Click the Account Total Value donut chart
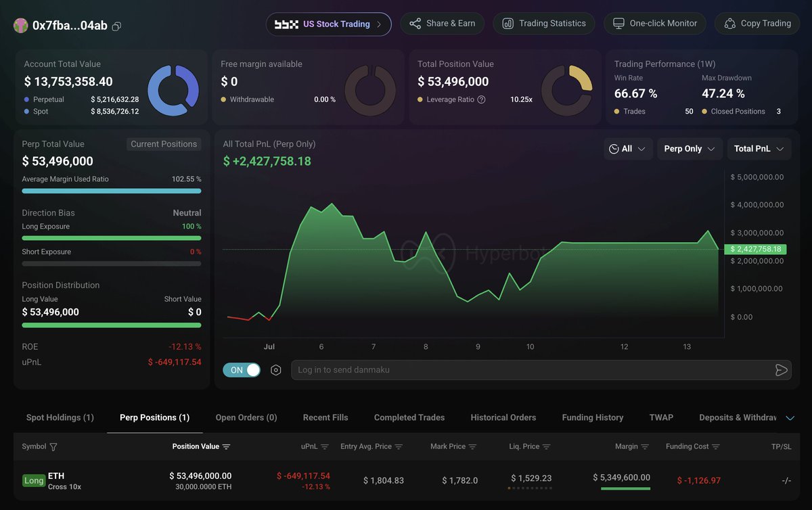 [173, 91]
